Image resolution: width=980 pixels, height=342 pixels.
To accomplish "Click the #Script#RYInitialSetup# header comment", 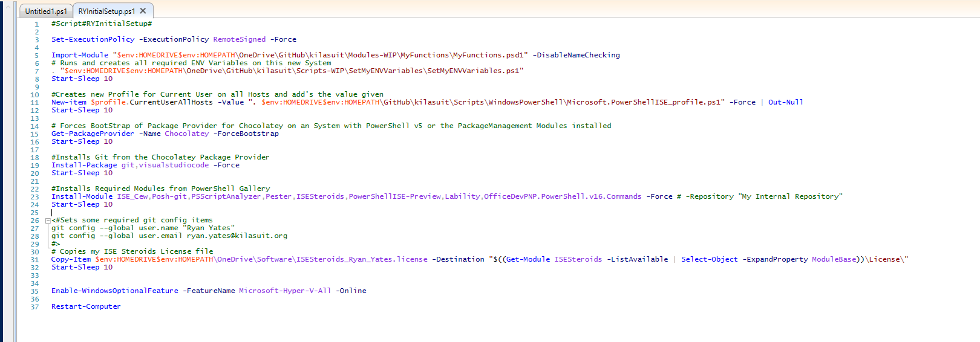I will click(x=102, y=24).
